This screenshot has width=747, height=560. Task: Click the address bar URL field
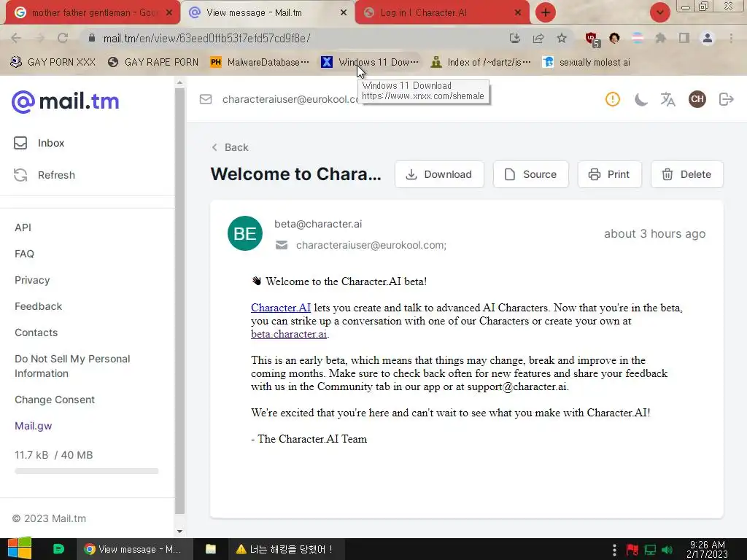(x=295, y=38)
